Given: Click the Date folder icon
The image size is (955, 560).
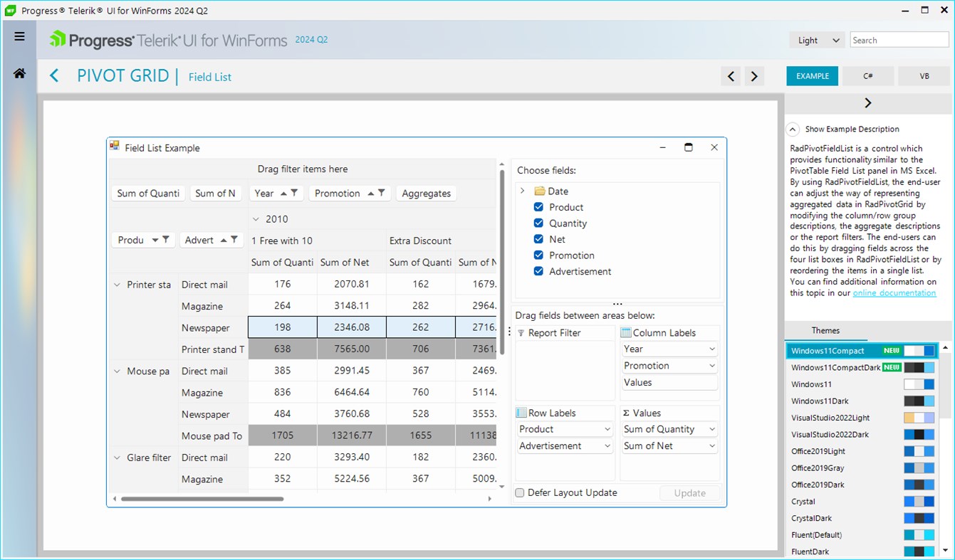Looking at the screenshot, I should coord(539,191).
